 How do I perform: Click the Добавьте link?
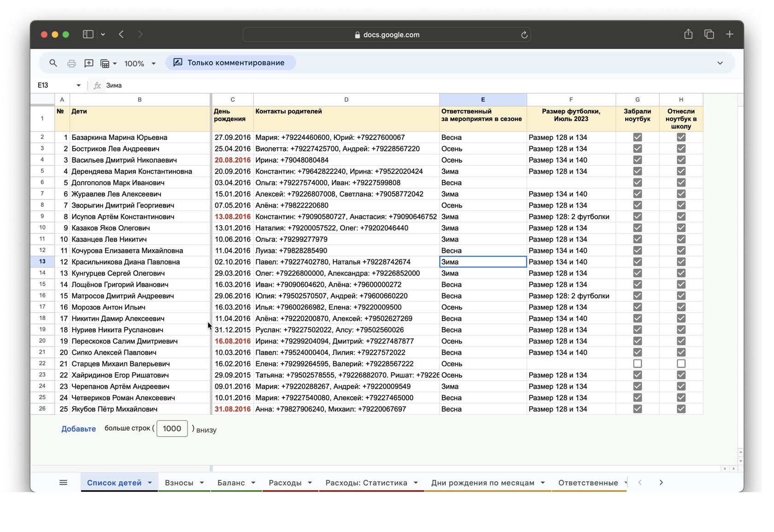coord(78,428)
